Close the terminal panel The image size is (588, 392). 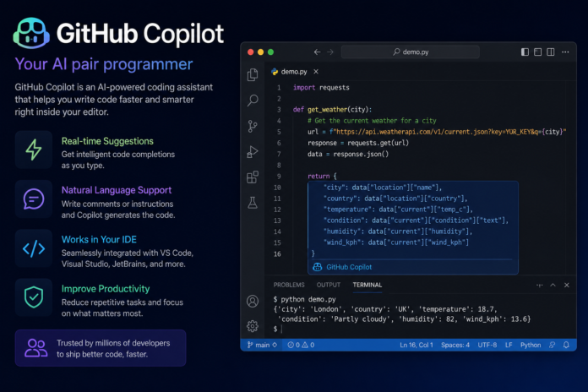(x=567, y=285)
